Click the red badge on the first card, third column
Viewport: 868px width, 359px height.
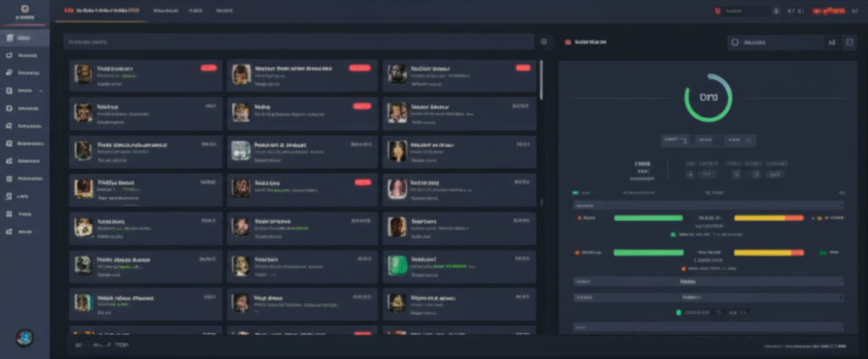(523, 68)
